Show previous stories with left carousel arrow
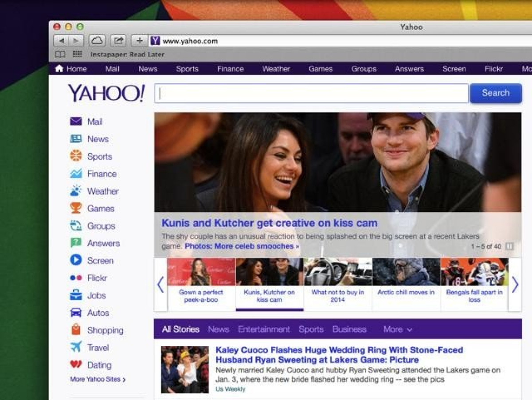Viewport: 532px width, 400px height. tap(160, 285)
